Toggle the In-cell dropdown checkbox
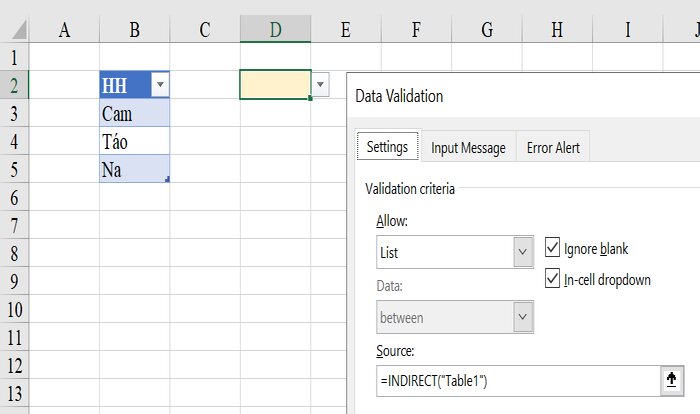Screen dimensions: 700x414 (x=552, y=279)
